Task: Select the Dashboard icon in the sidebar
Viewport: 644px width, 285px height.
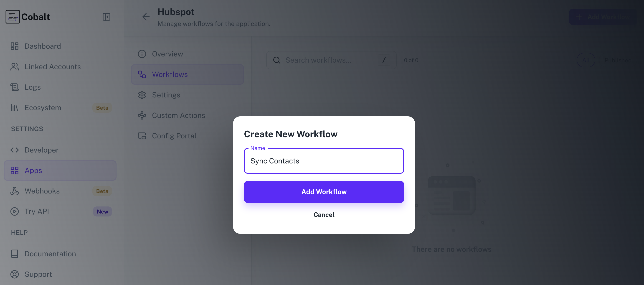Action: click(15, 46)
